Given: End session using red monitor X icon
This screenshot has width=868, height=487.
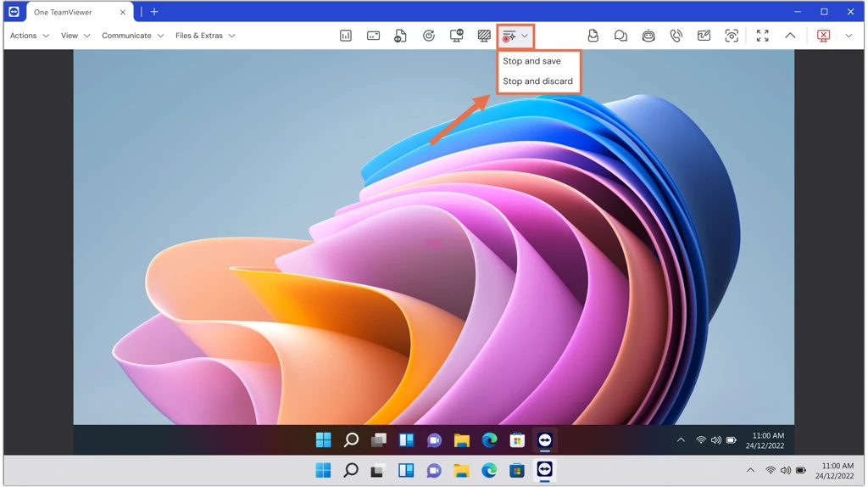Looking at the screenshot, I should [823, 36].
